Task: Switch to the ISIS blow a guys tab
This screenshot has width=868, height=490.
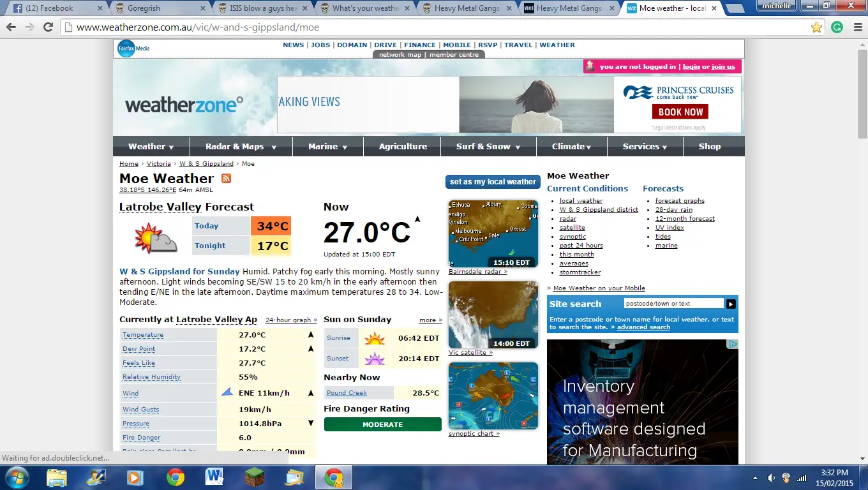Action: (262, 8)
